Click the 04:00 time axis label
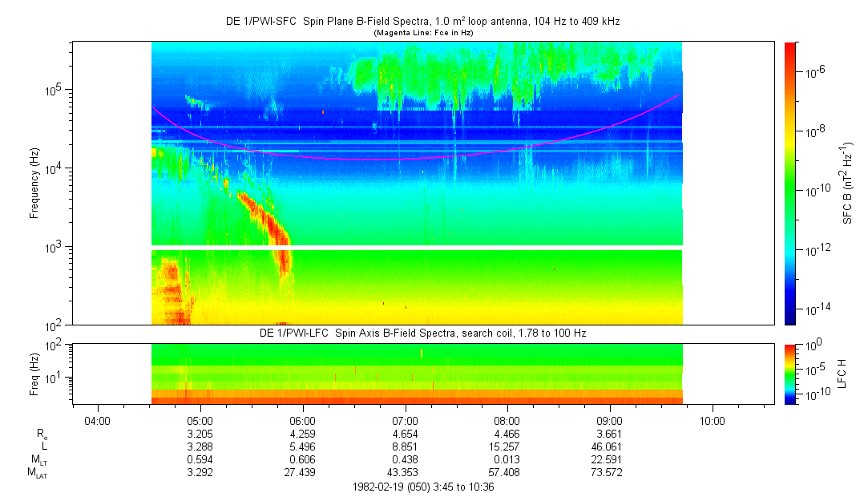Image resolution: width=868 pixels, height=497 pixels. (x=98, y=421)
